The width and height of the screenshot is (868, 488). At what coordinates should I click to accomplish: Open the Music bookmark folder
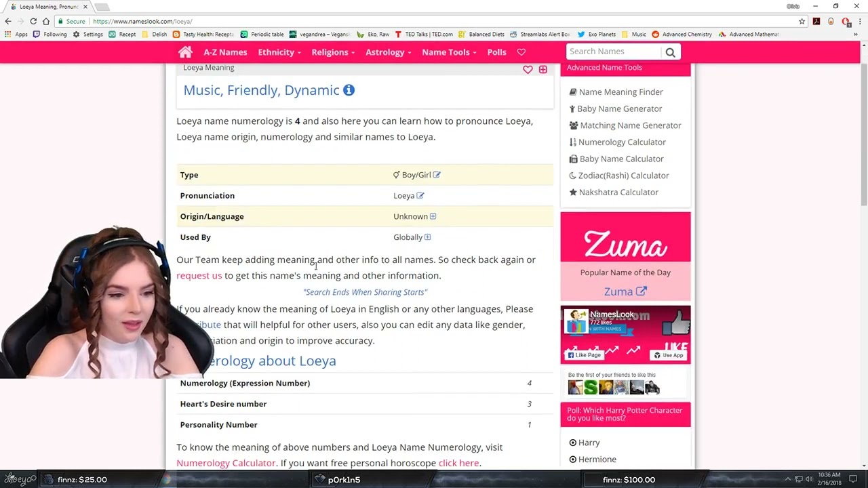pos(633,34)
